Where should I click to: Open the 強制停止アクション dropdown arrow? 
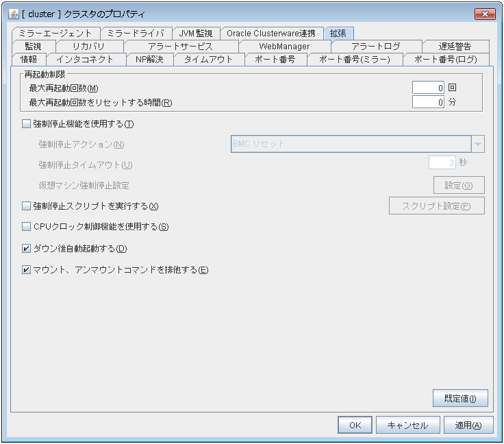pyautogui.click(x=477, y=144)
